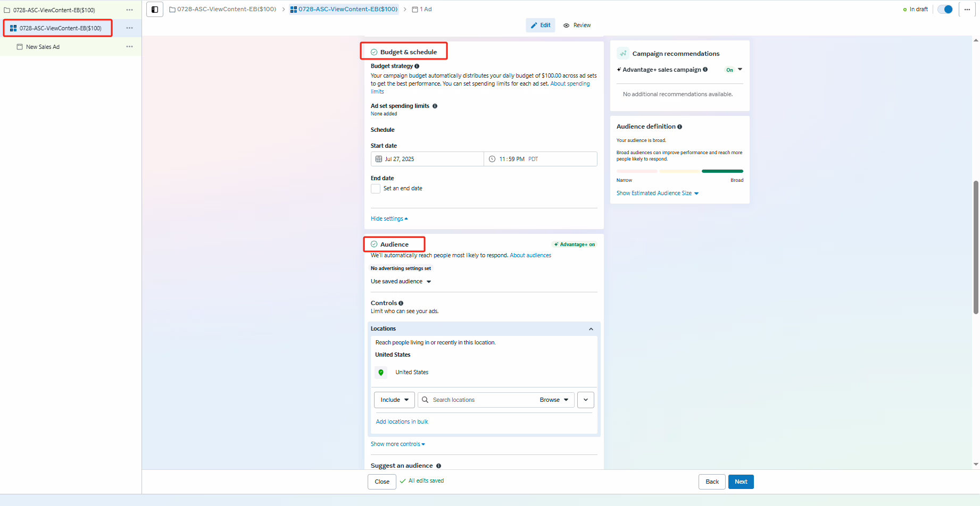Switch to the Review tab
This screenshot has height=506, width=980.
tap(577, 25)
